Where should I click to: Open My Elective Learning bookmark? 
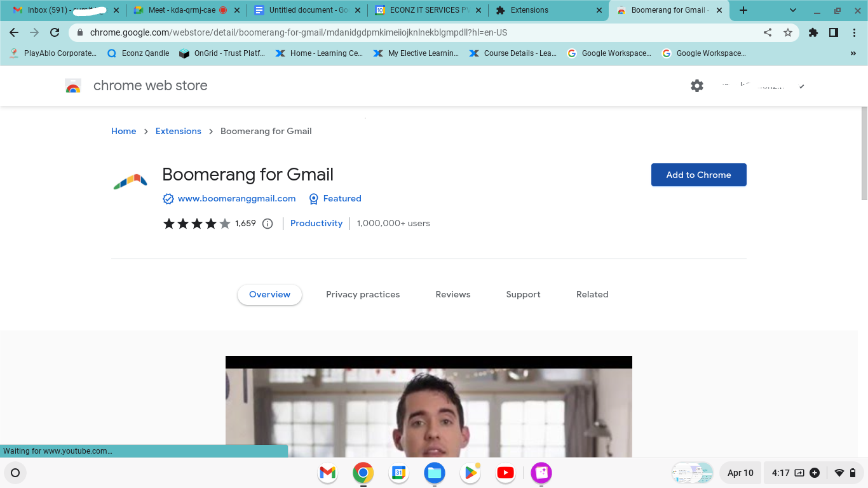[x=416, y=53]
